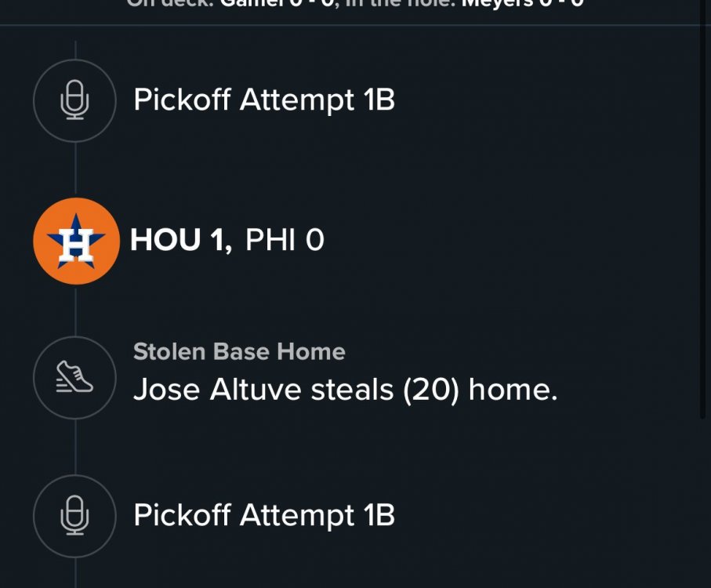Click the timeline line between shoe icon and last microphone

(75, 447)
